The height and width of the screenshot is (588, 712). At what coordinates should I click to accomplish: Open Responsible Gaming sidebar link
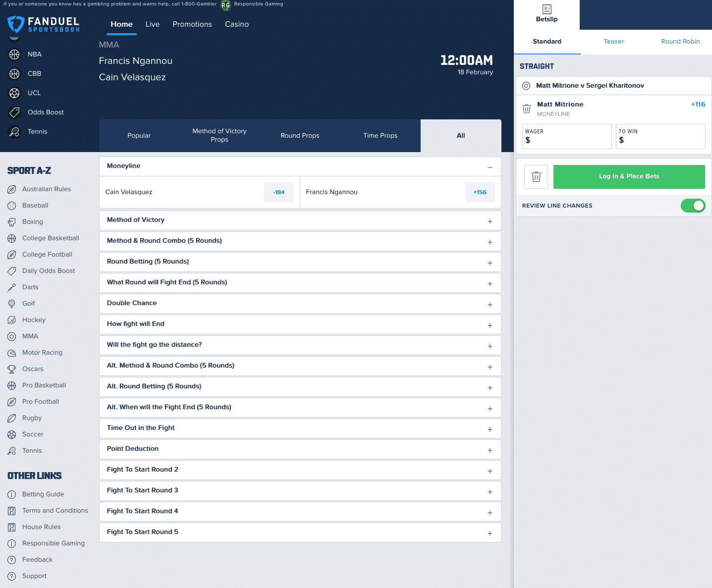pyautogui.click(x=54, y=543)
